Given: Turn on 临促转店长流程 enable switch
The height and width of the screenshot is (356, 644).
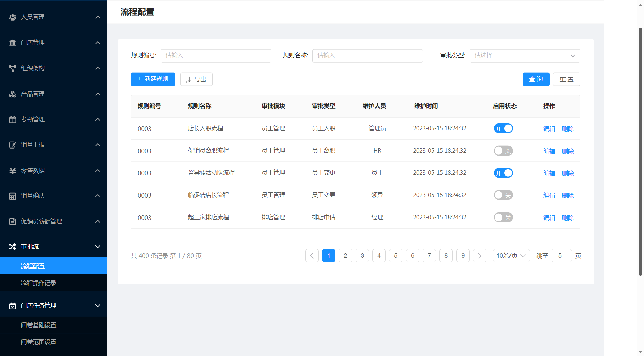Looking at the screenshot, I should point(503,195).
